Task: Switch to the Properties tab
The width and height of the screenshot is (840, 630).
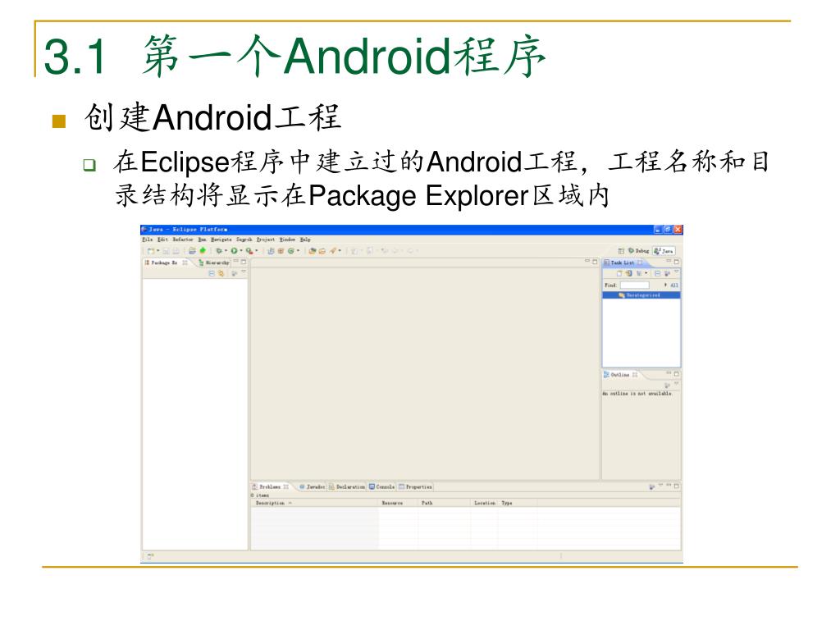Action: coord(415,487)
